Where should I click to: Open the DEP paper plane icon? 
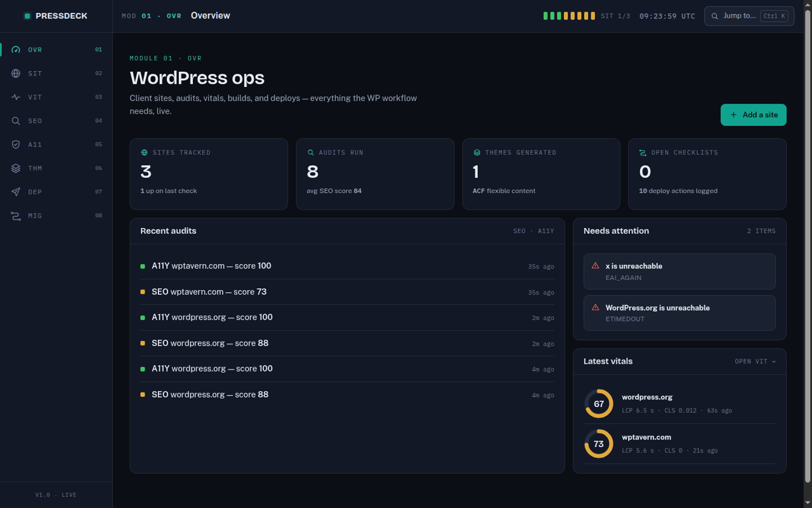tap(16, 192)
